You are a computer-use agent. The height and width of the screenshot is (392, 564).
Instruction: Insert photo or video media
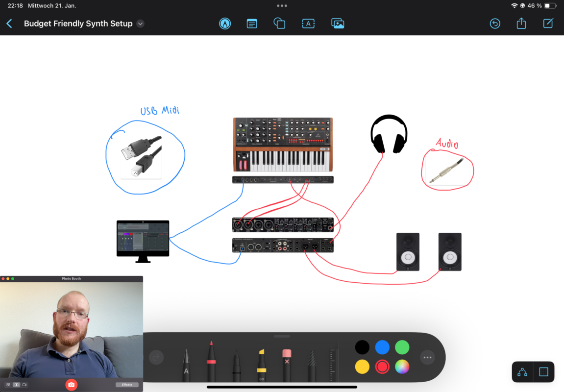(338, 24)
